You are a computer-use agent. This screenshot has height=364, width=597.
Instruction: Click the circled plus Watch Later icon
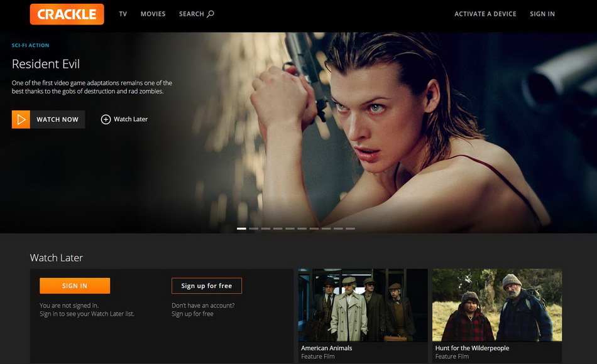click(x=106, y=119)
